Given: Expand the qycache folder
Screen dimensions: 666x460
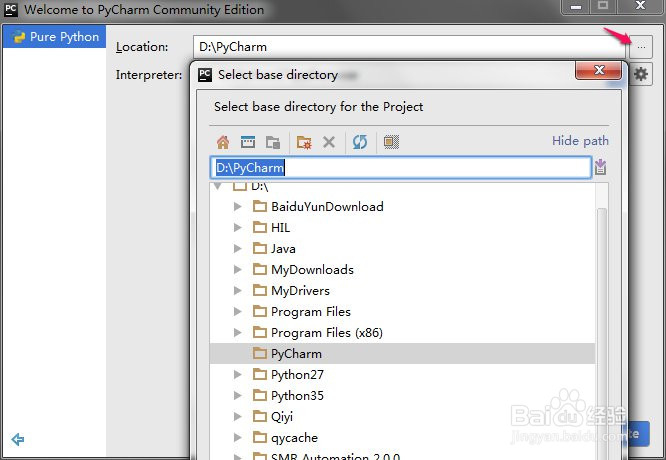Looking at the screenshot, I should point(238,437).
